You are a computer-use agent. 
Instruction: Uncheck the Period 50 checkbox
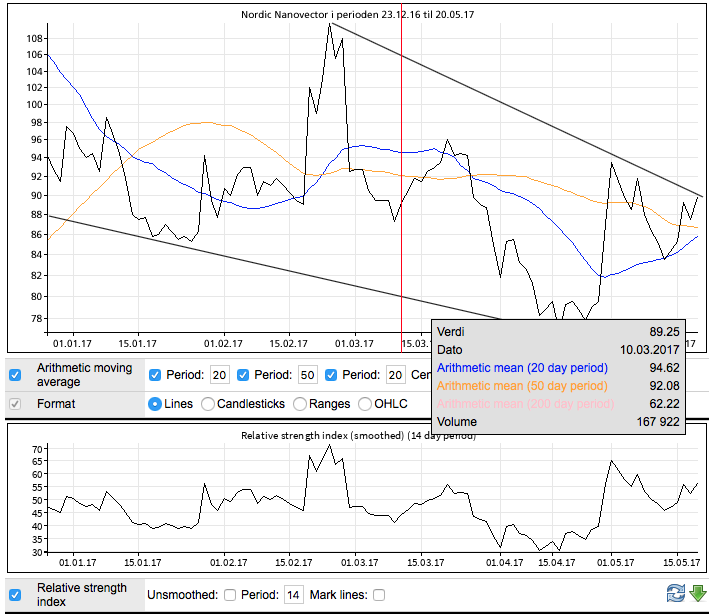pos(243,375)
